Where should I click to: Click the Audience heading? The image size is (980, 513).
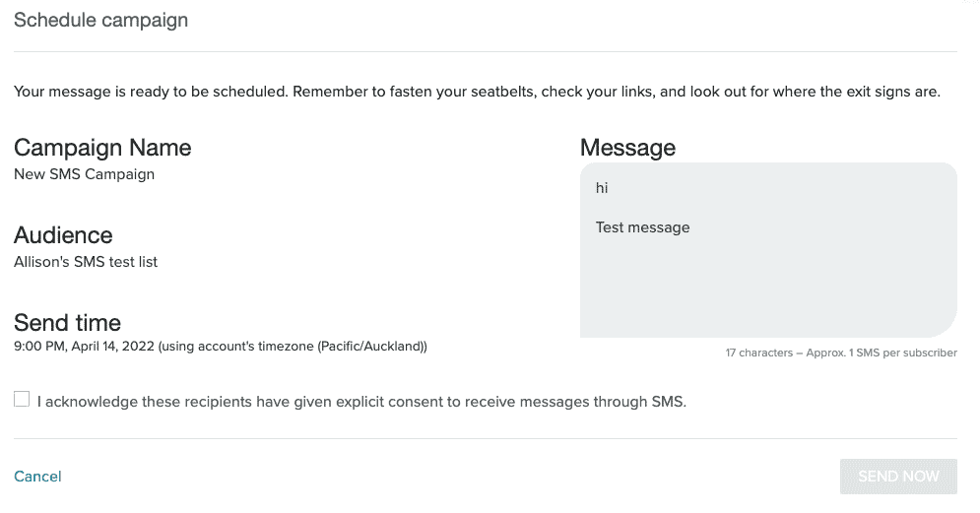point(63,235)
